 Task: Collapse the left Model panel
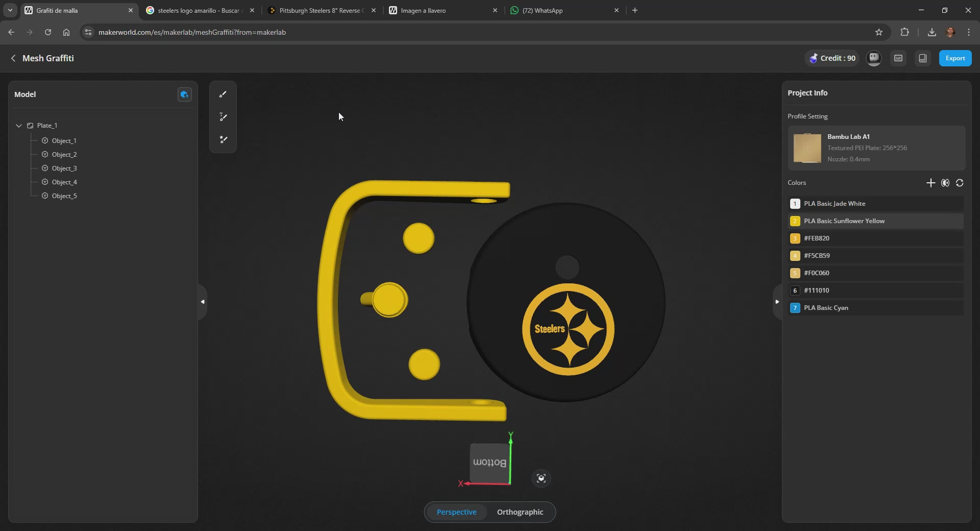(203, 302)
